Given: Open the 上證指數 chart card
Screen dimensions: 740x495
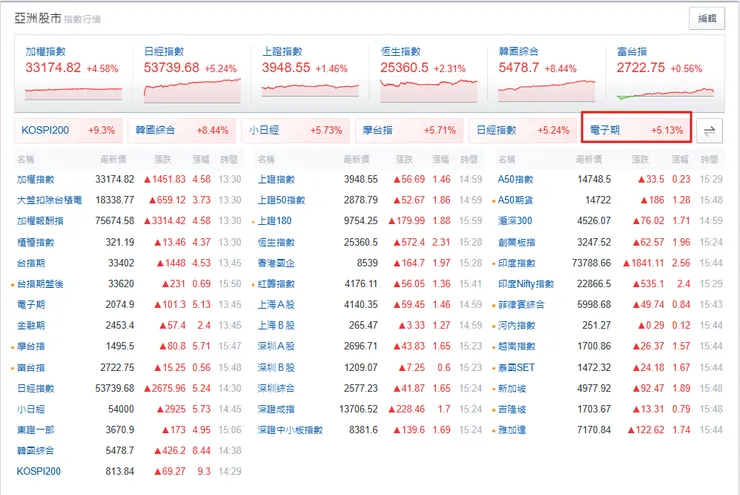Looking at the screenshot, I should [x=310, y=73].
